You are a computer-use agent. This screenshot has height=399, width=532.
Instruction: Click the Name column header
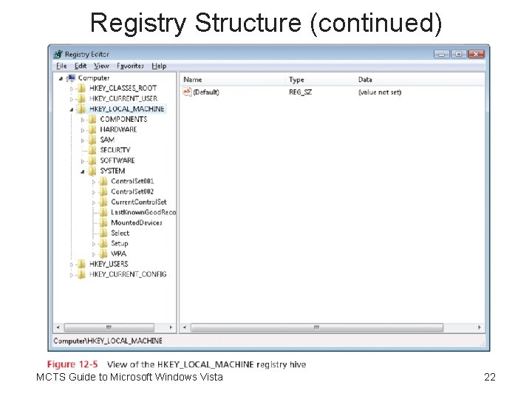(232, 80)
